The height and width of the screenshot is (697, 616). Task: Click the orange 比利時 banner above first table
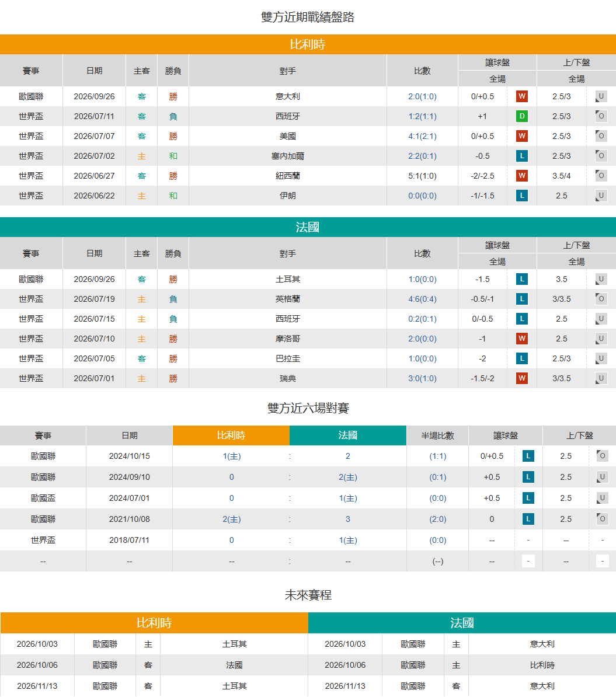(x=308, y=44)
